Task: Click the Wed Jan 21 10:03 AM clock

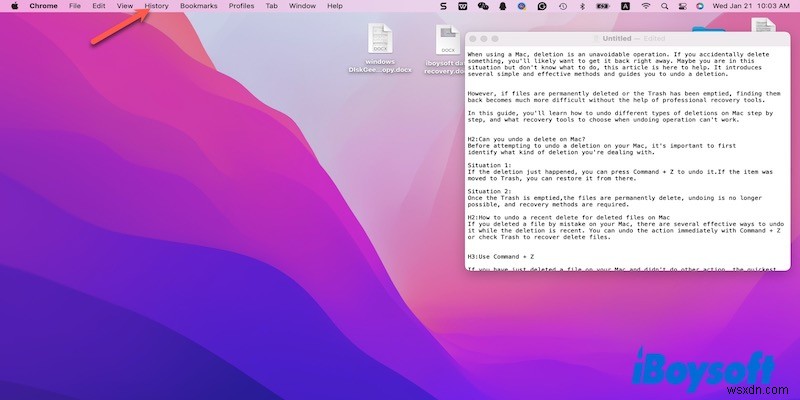Action: 753,6
